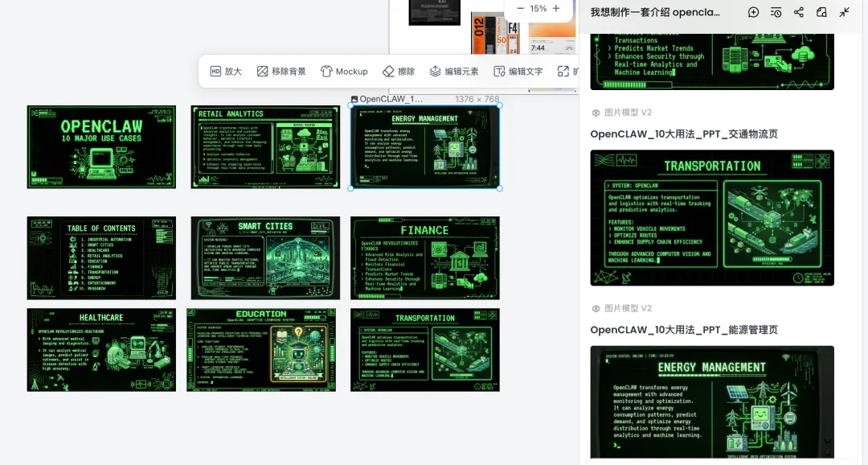Open the Transportation image in chat panel
This screenshot has width=868, height=465.
[712, 218]
